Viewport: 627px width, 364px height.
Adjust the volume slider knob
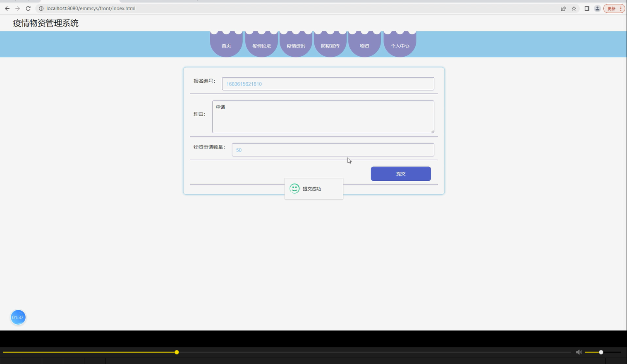click(x=601, y=352)
